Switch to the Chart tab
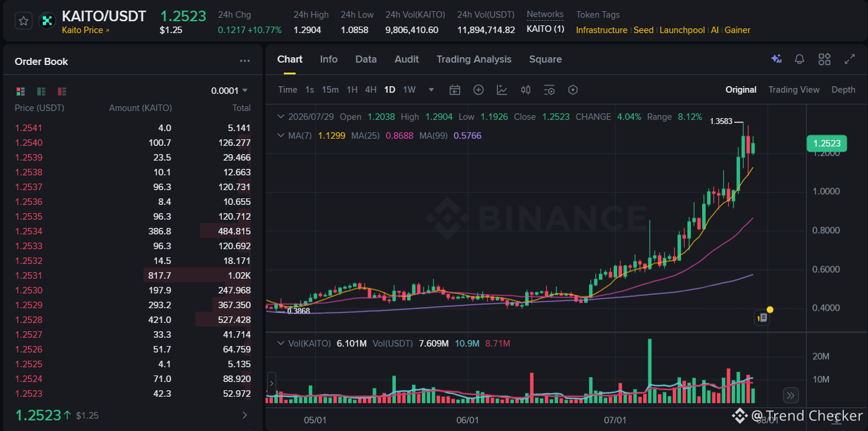Image resolution: width=868 pixels, height=431 pixels. click(290, 59)
